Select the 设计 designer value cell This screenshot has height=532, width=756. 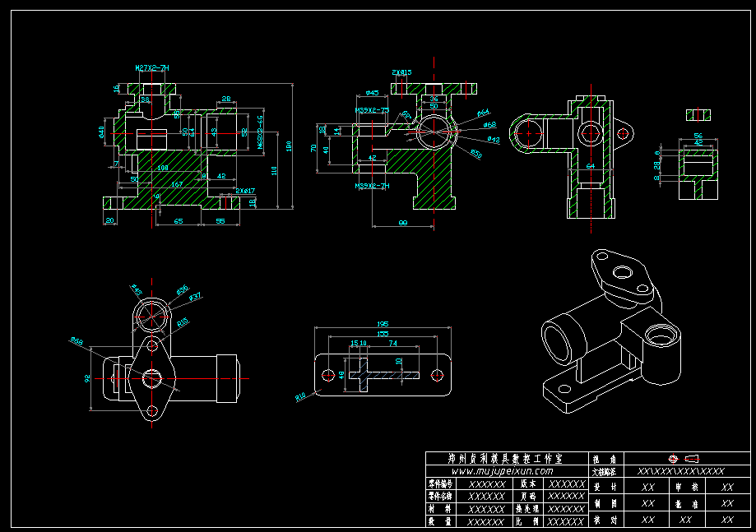647,487
